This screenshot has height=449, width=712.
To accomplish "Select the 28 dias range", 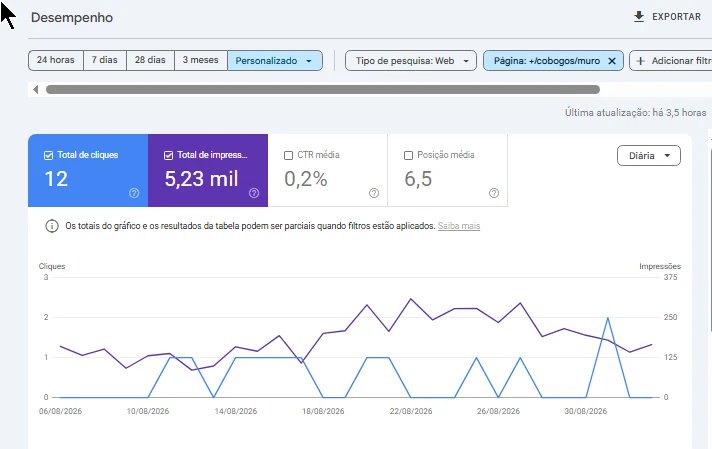I will (150, 60).
